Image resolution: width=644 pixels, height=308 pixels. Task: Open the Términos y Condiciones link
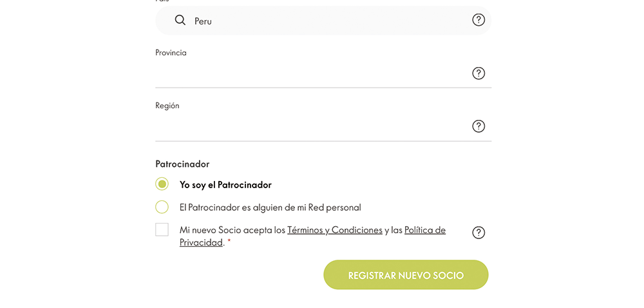335,230
